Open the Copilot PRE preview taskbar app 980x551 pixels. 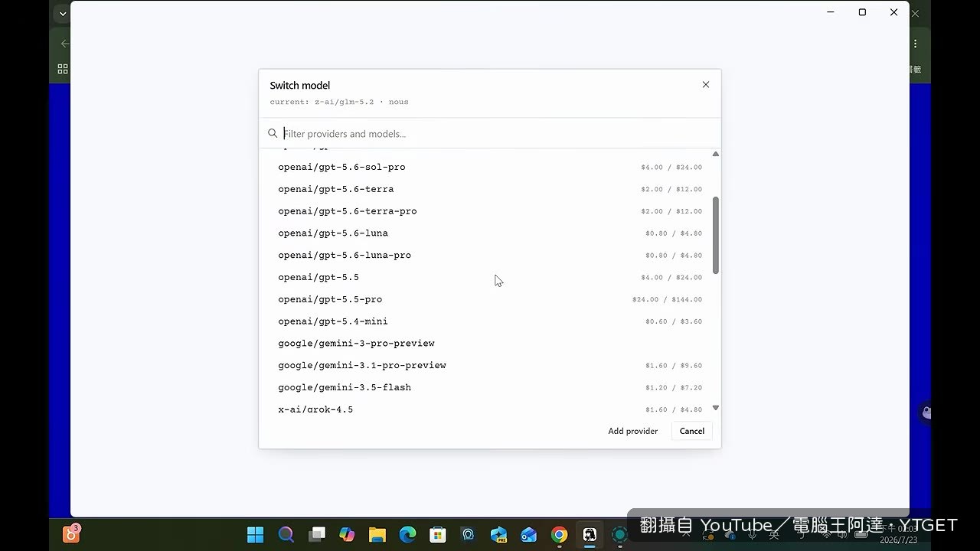tap(498, 534)
